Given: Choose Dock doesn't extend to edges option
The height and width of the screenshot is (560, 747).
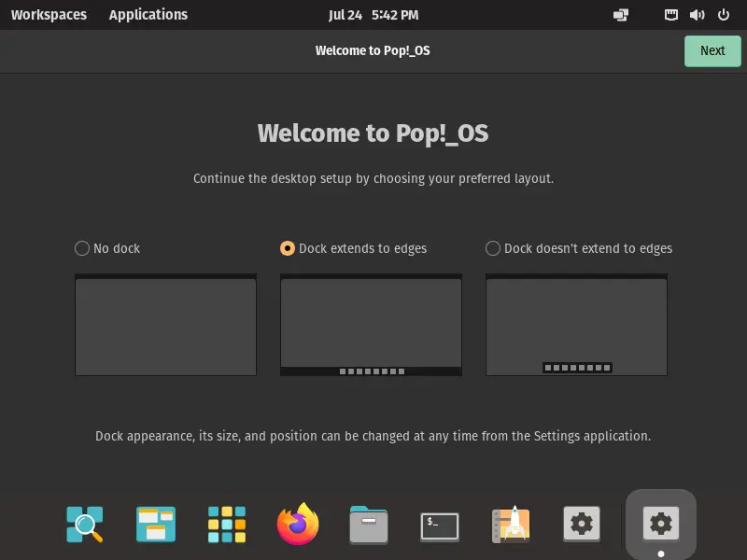Looking at the screenshot, I should click(x=493, y=248).
